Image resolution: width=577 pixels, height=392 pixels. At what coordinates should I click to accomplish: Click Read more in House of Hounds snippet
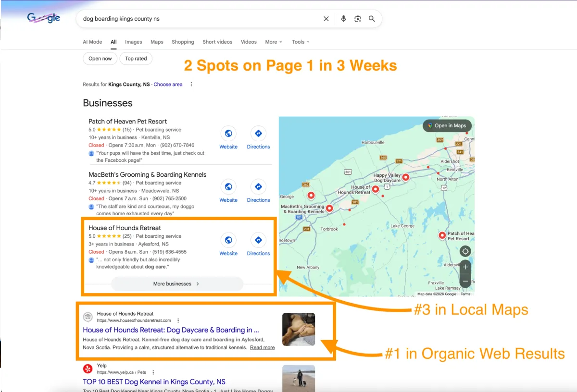coord(262,347)
